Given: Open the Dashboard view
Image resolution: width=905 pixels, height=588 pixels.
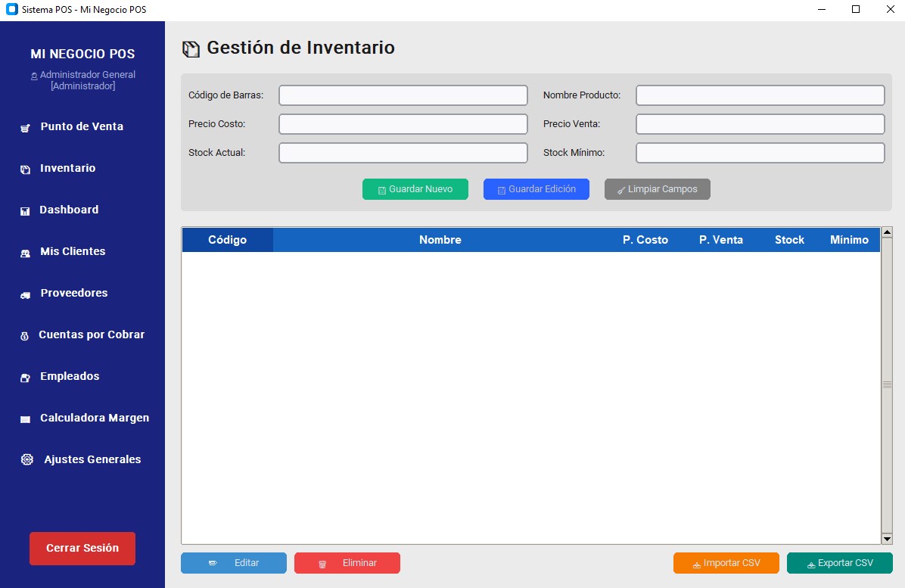Looking at the screenshot, I should (x=69, y=210).
